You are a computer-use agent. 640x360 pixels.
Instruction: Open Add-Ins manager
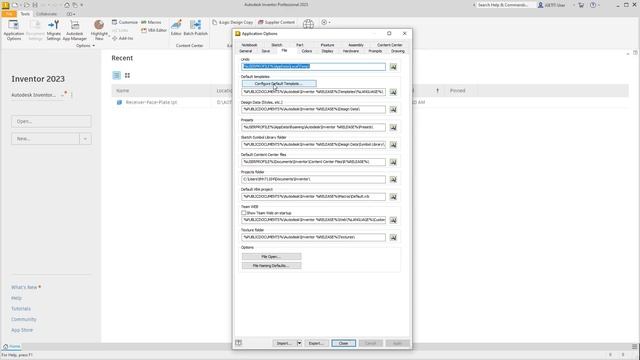[x=122, y=38]
